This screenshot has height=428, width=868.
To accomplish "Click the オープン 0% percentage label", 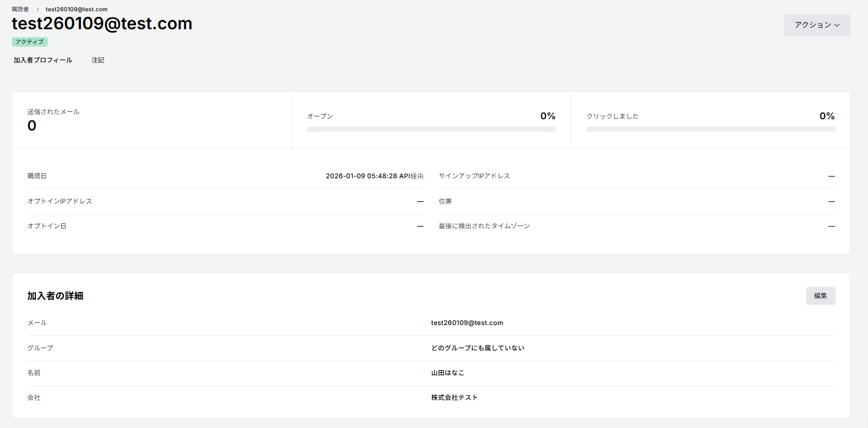I will 547,116.
